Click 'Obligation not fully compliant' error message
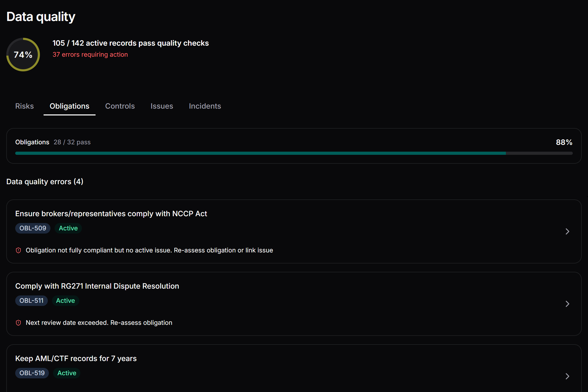 click(149, 250)
